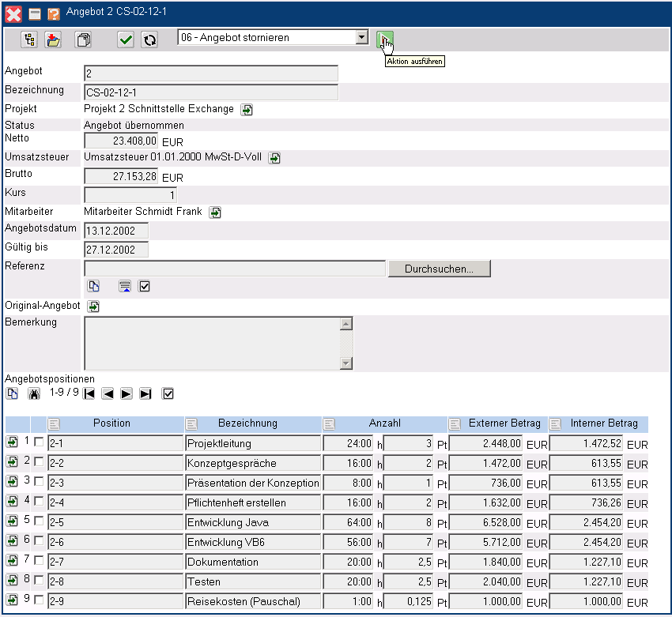
Task: Open the tree structure toolbar icon
Action: 30,40
